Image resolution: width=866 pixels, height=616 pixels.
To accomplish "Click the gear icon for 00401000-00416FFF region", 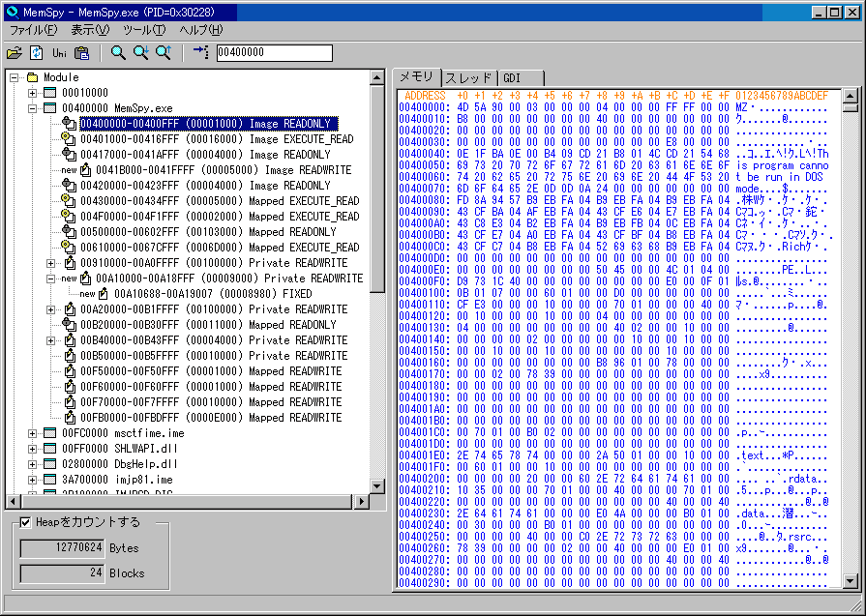I will coord(69,138).
